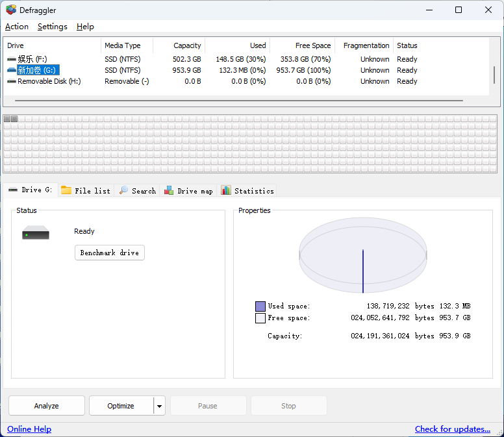Click the disk usage pie chart
Image resolution: width=504 pixels, height=437 pixels.
pyautogui.click(x=363, y=255)
